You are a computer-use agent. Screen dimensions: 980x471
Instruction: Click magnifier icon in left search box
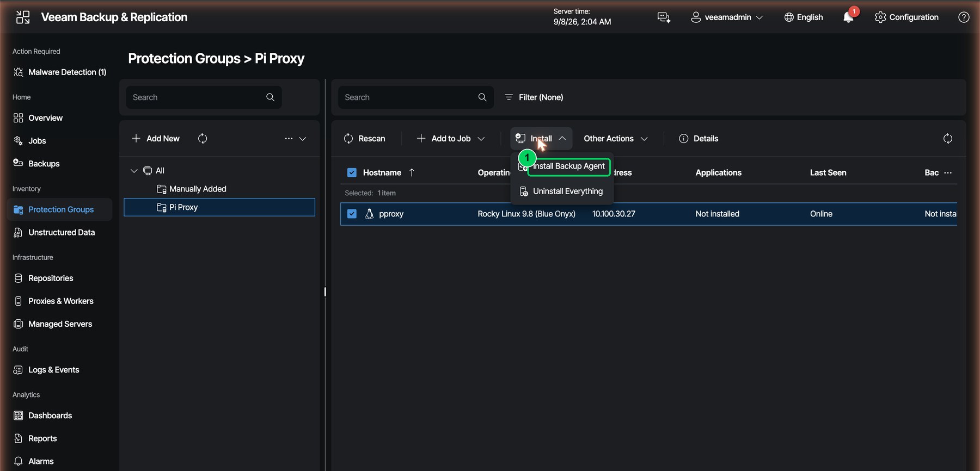tap(270, 97)
